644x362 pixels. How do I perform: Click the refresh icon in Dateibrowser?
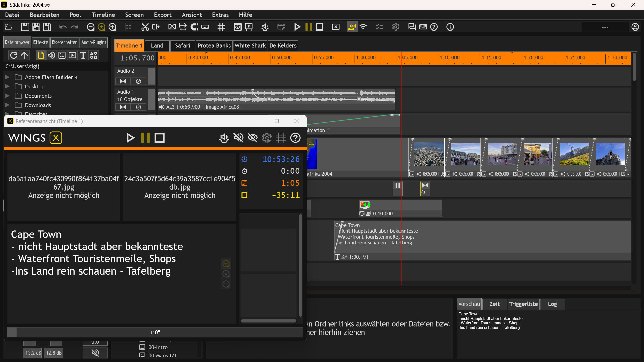(x=14, y=55)
